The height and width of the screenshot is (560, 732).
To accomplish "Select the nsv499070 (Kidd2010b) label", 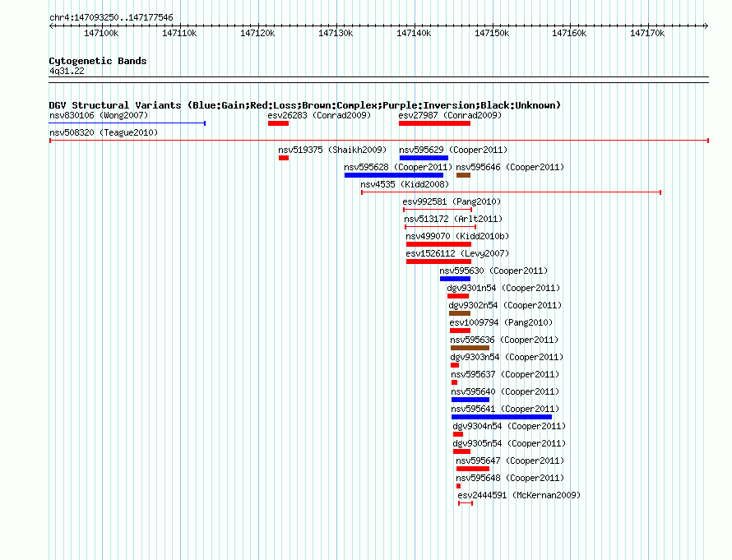I will [x=457, y=236].
